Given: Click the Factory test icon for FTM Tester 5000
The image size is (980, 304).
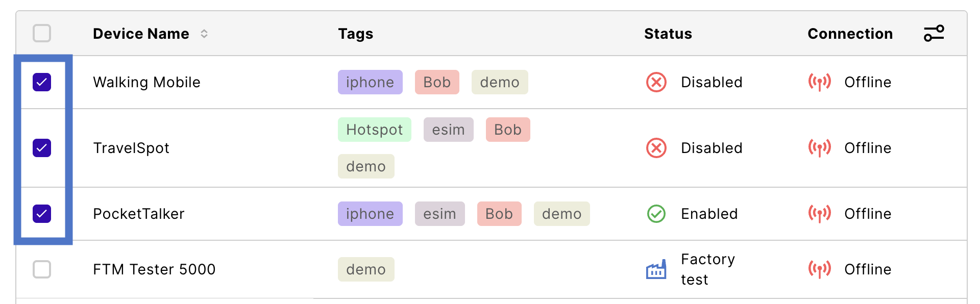Looking at the screenshot, I should pyautogui.click(x=656, y=269).
